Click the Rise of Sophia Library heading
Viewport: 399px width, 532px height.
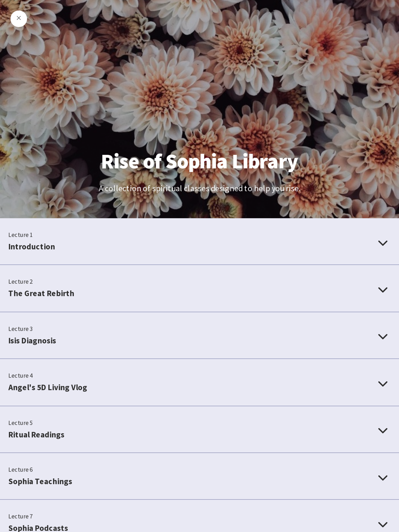tap(199, 161)
